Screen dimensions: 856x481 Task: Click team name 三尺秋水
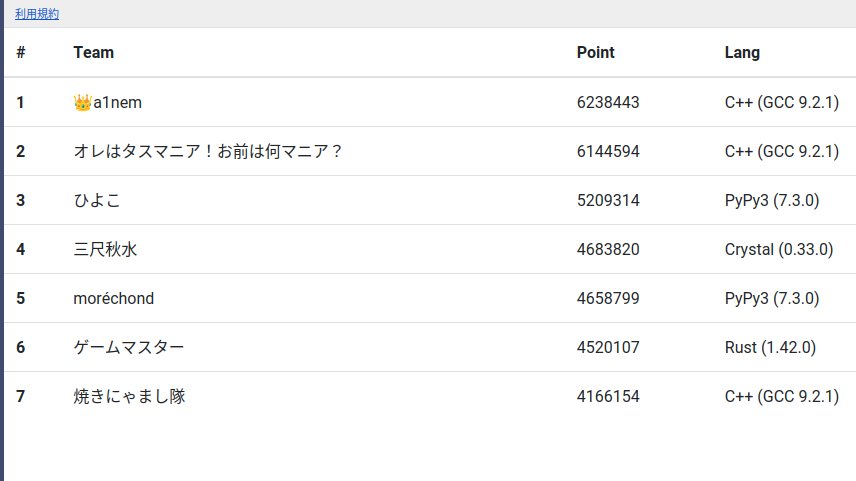click(x=105, y=250)
